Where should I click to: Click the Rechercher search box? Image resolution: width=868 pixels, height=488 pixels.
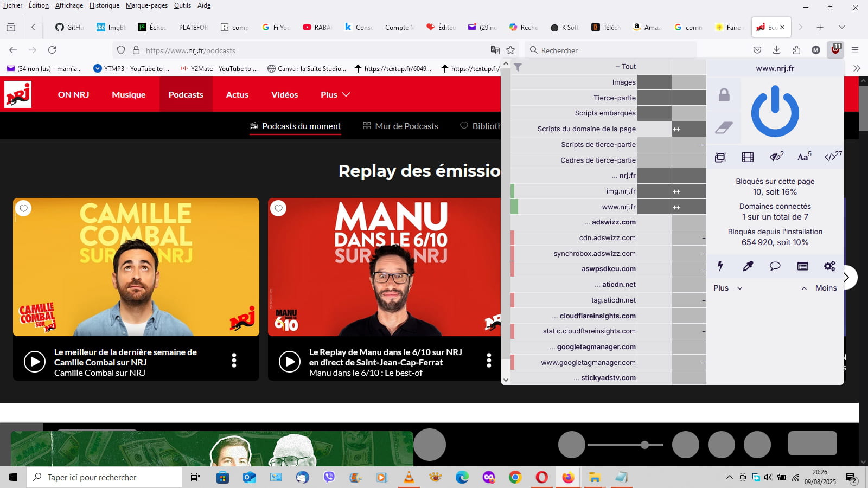[610, 50]
